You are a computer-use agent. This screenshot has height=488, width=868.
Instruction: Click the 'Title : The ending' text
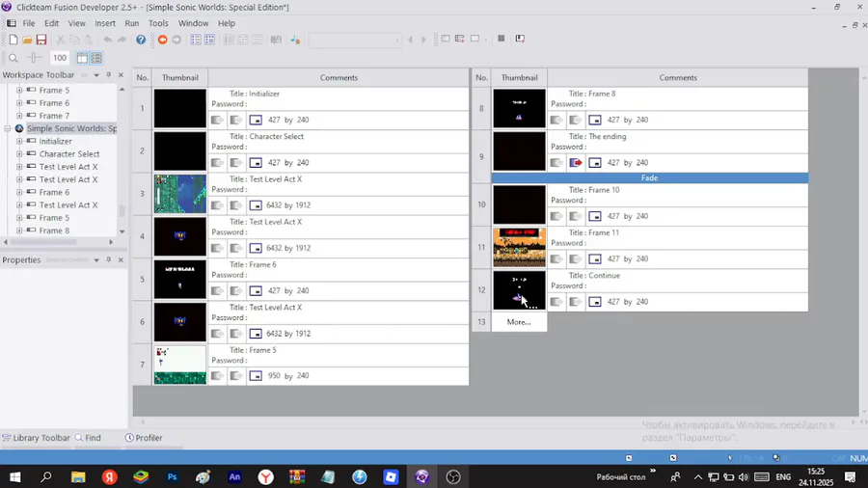coord(597,137)
